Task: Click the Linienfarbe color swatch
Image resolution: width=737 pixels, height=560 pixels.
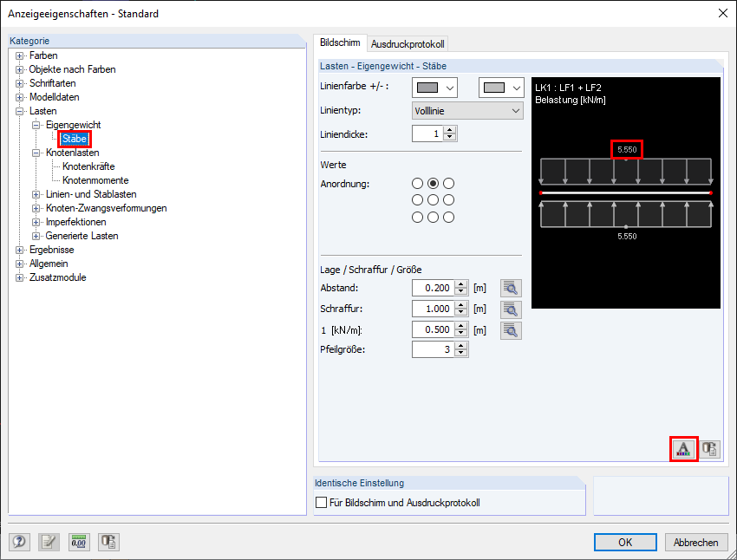Action: click(x=427, y=88)
